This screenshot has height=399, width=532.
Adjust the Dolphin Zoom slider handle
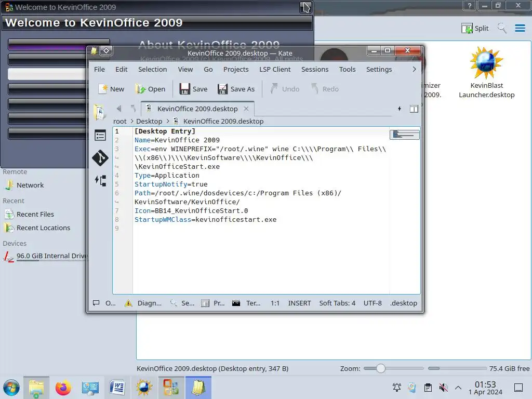click(x=381, y=368)
